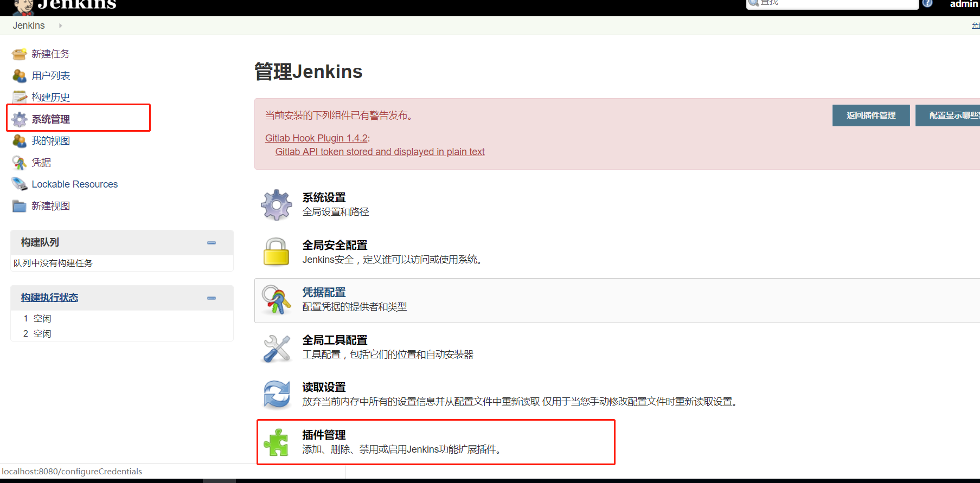The height and width of the screenshot is (483, 980).
Task: Open the 全局工具配置 heading link
Action: pyautogui.click(x=335, y=340)
